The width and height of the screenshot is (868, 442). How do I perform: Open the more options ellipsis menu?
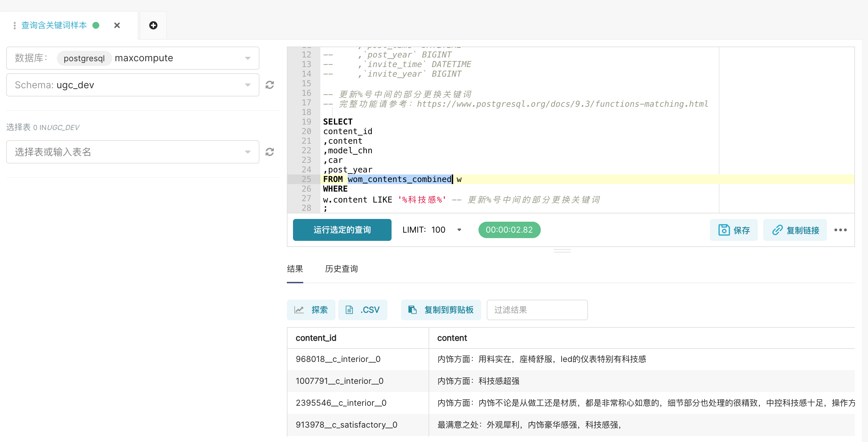(x=841, y=230)
